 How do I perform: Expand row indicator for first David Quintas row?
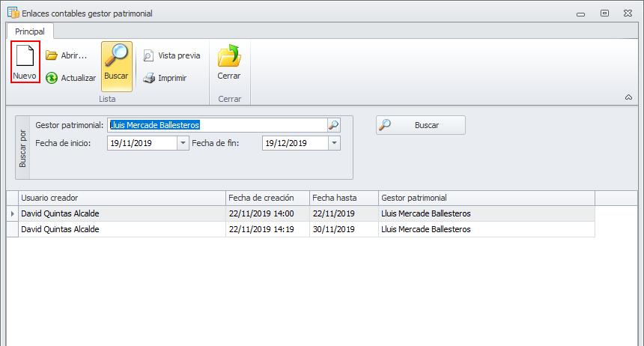point(12,213)
